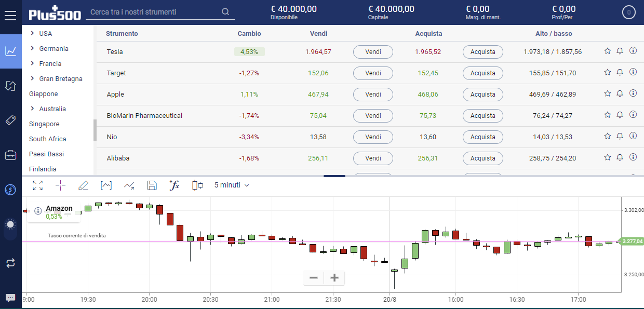Save the chart with the floppy icon

tap(152, 185)
